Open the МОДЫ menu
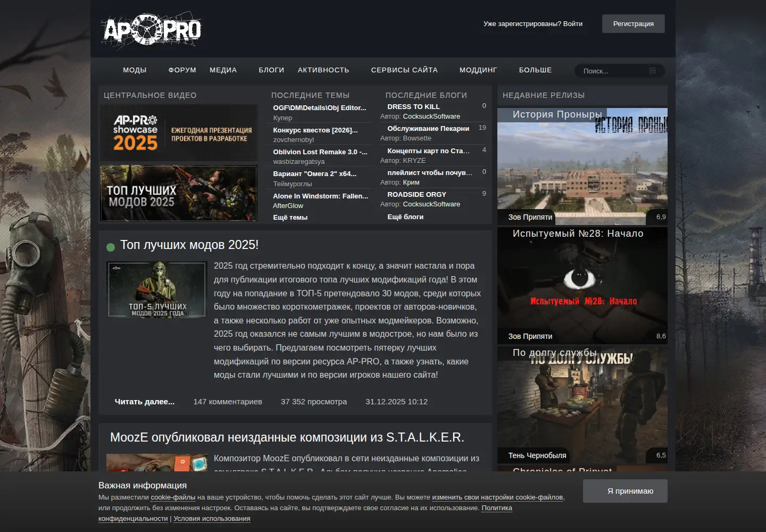766x532 pixels. coord(135,70)
